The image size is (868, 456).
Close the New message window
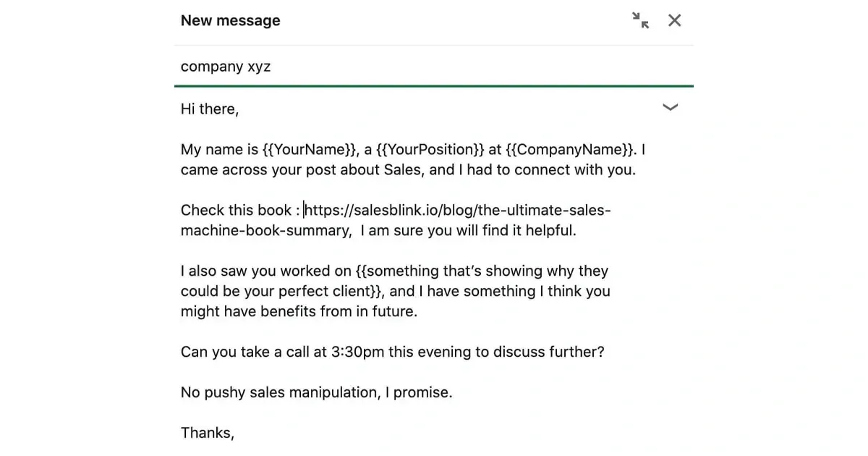tap(674, 20)
